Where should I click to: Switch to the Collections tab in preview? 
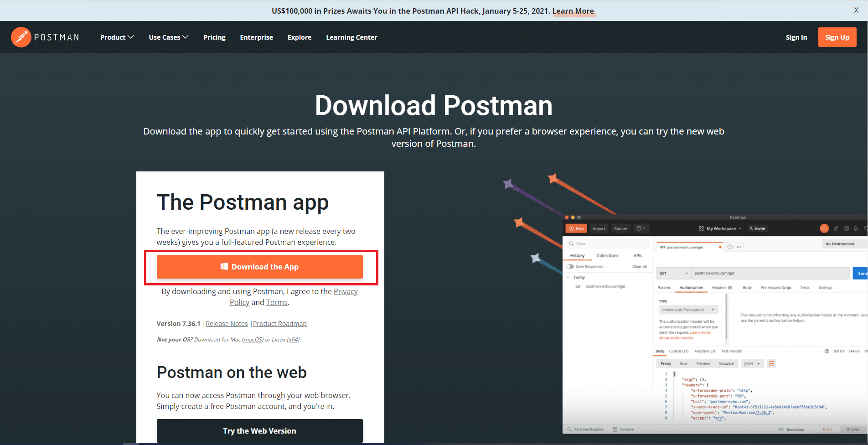pos(607,256)
